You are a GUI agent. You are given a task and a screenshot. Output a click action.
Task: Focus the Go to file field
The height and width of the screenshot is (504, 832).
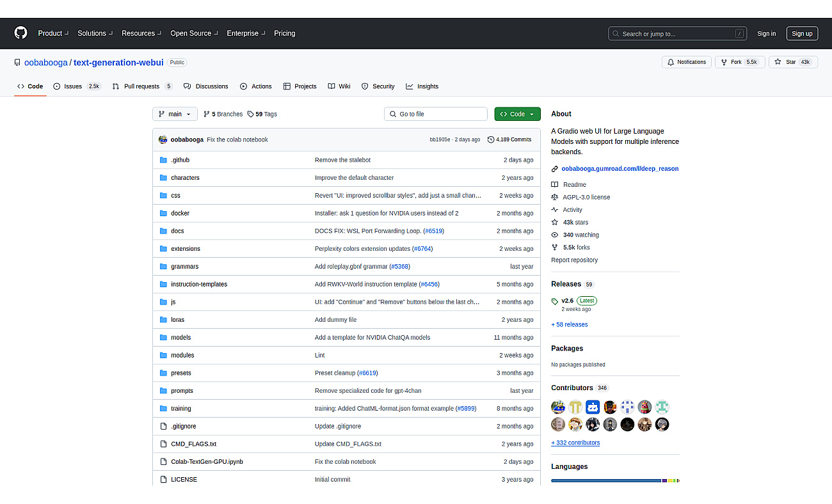click(436, 114)
